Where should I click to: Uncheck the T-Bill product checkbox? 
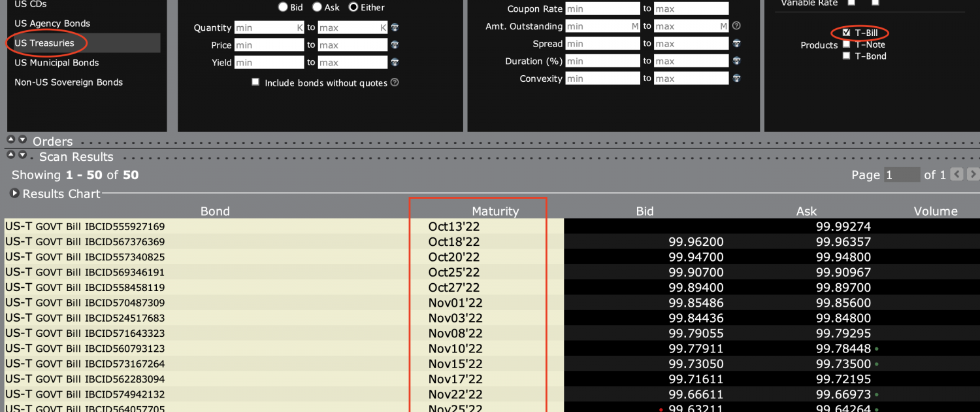point(847,33)
